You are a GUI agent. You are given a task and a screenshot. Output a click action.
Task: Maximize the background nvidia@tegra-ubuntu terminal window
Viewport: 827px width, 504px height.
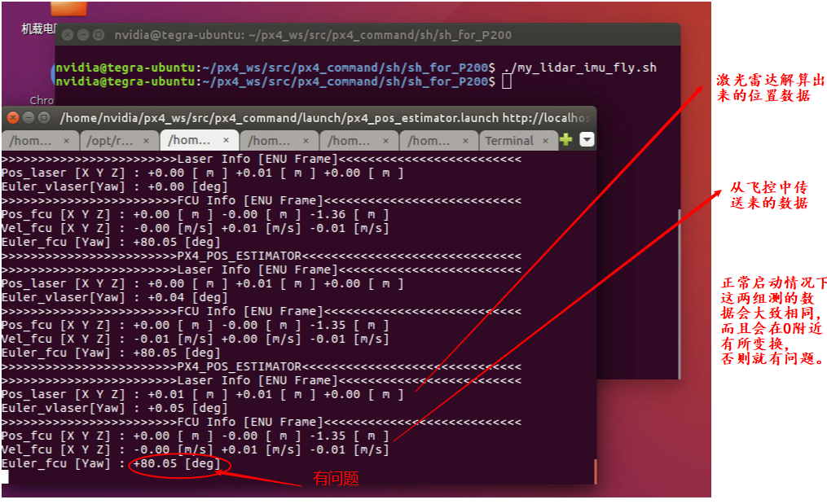(x=99, y=35)
